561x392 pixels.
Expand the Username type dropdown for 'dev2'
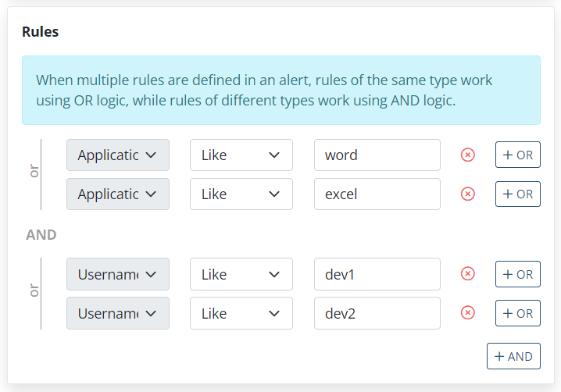click(118, 313)
